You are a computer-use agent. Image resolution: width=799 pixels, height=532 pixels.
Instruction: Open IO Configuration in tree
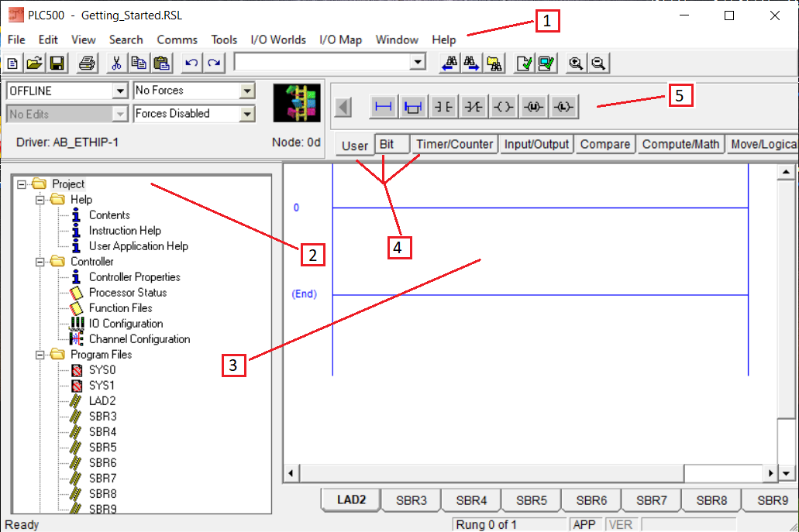tap(126, 324)
